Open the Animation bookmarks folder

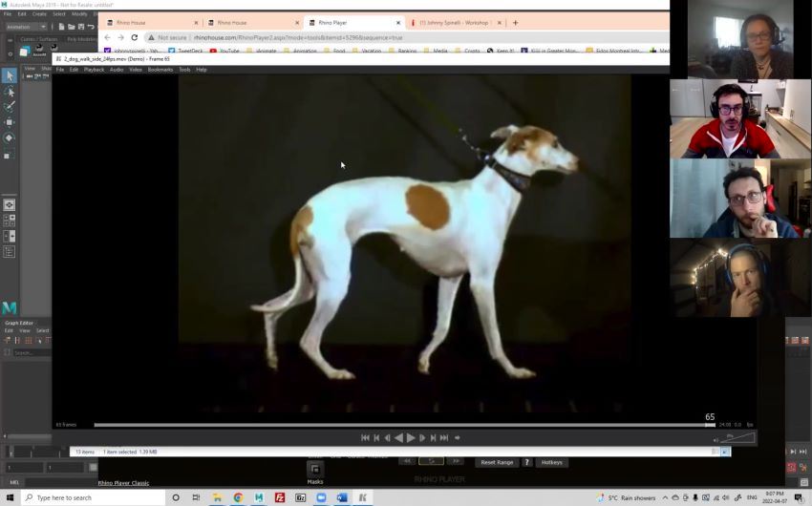click(x=300, y=51)
